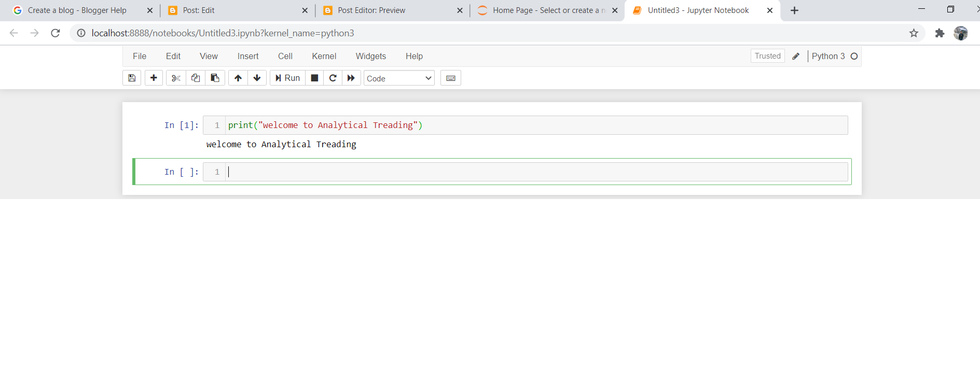Close the Post: Edit tab
Screen dimensions: 980x381
pos(305,10)
